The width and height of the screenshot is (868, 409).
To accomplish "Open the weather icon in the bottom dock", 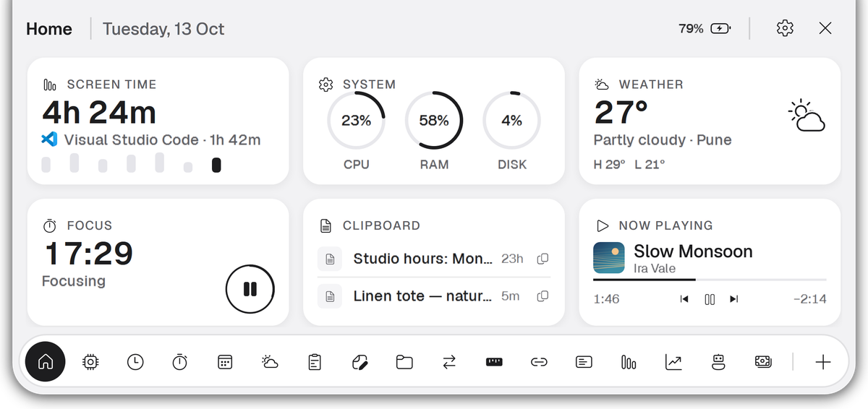I will point(270,362).
